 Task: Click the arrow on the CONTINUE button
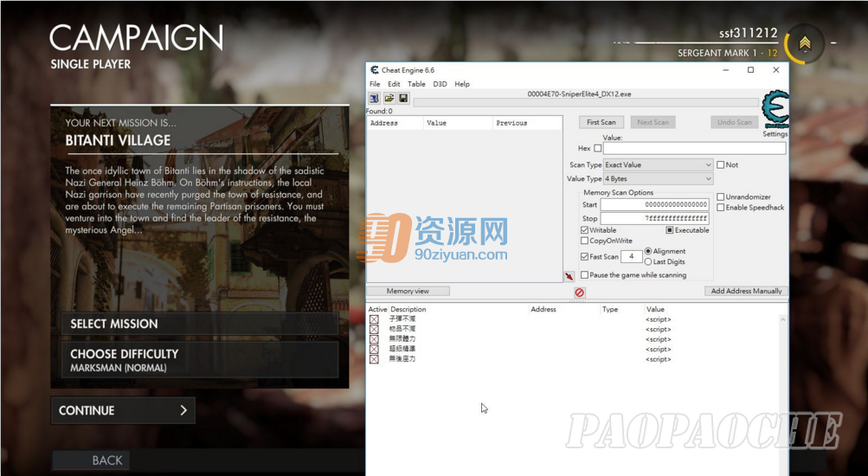tap(183, 410)
